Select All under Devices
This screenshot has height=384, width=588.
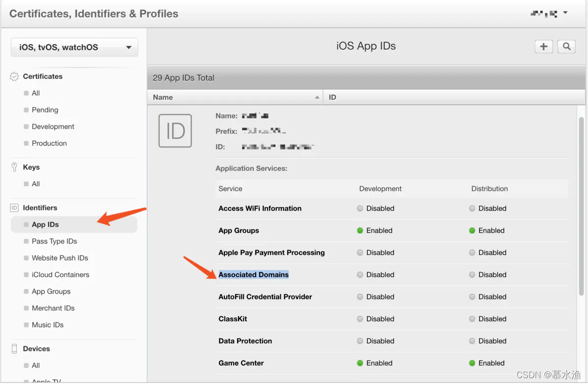click(36, 365)
